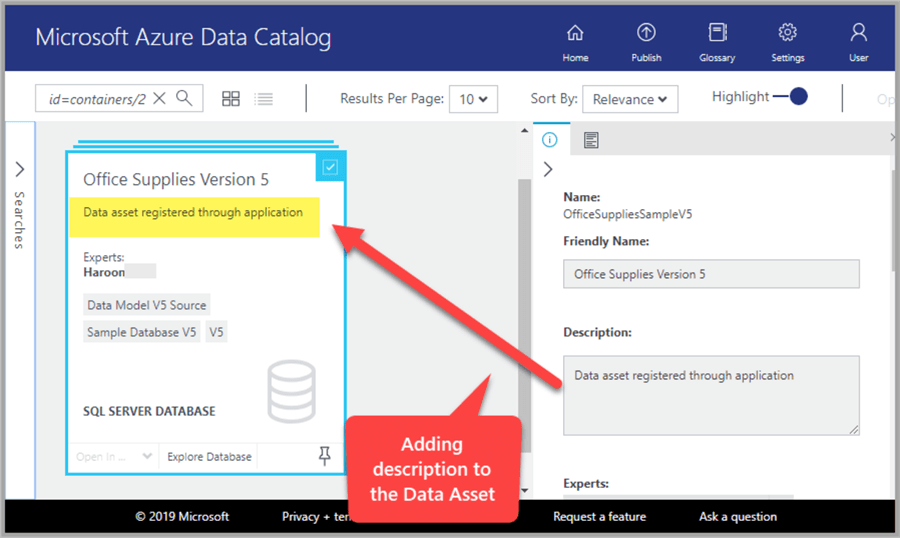Select the 'Data Model V5 Source' tag
This screenshot has width=900, height=538.
point(147,305)
